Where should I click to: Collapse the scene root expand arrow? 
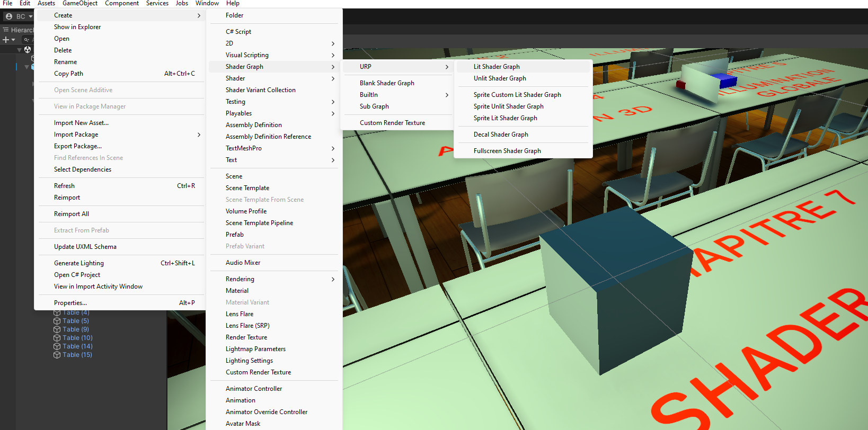click(20, 50)
